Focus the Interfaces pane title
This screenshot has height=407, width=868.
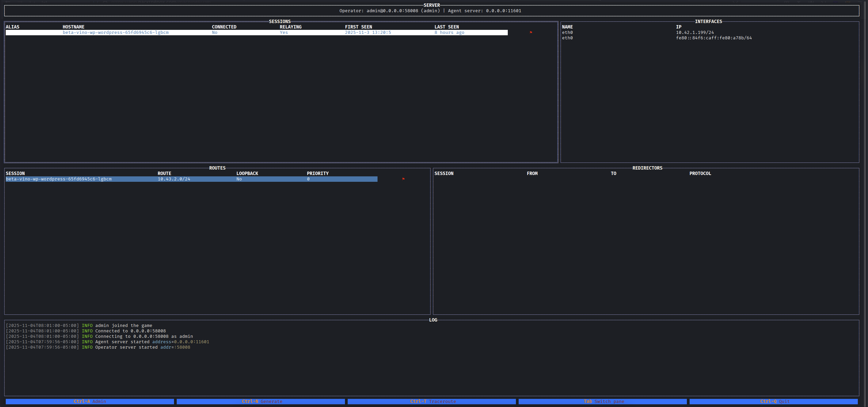(x=708, y=21)
